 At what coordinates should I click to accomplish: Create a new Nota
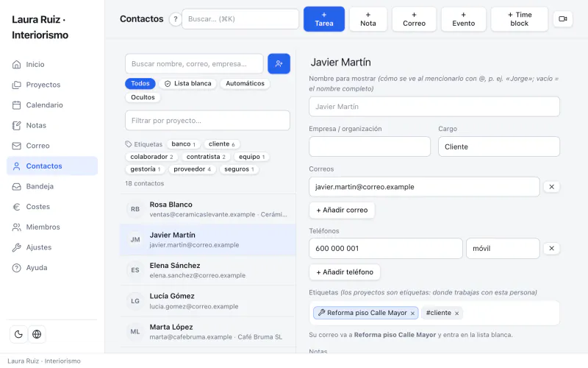[368, 19]
